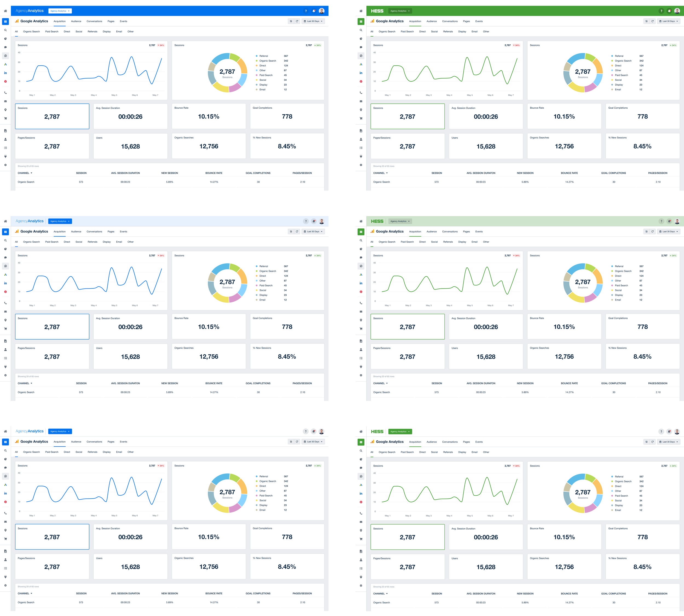Open shopping cart sidebar icon, solid green HESS dashboard
This screenshot has height=616, width=684.
click(x=361, y=118)
